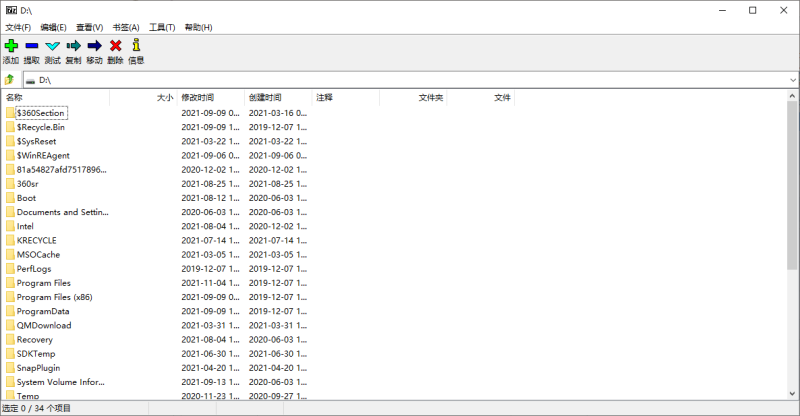This screenshot has width=800, height=416.
Task: Select the 360sr folder icon
Action: (x=11, y=184)
